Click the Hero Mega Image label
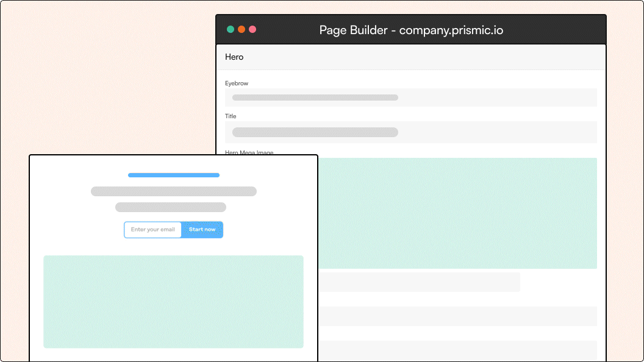644x362 pixels. [x=249, y=152]
